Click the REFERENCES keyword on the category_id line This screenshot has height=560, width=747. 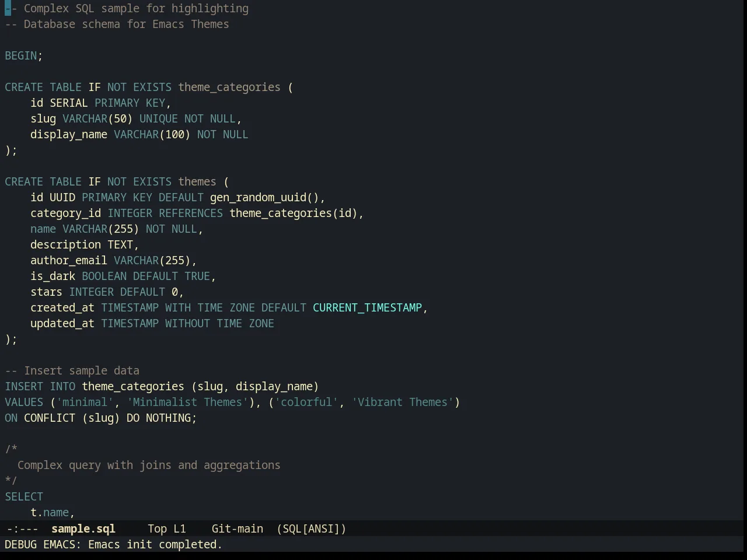coord(191,213)
